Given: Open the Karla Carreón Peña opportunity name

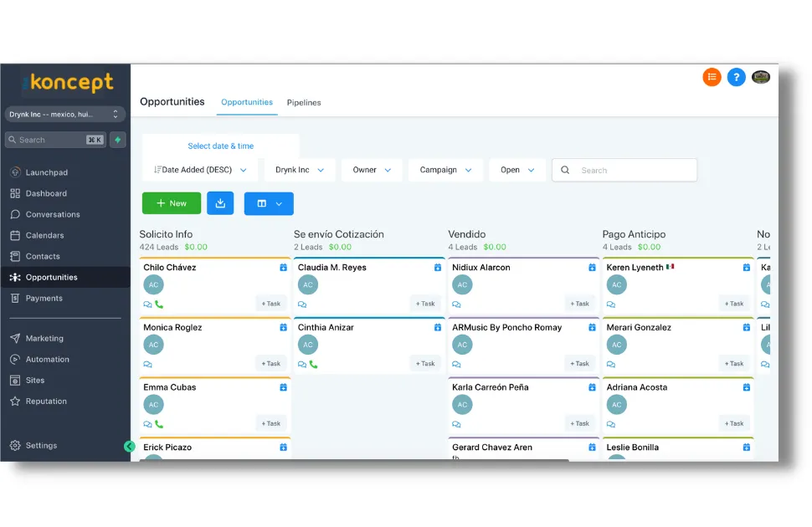Looking at the screenshot, I should point(490,388).
